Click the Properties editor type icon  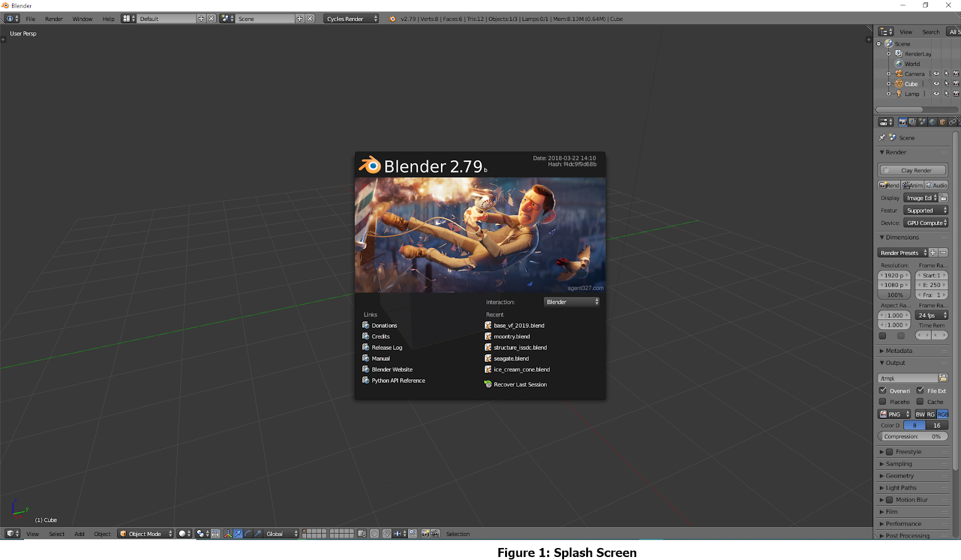click(x=886, y=122)
